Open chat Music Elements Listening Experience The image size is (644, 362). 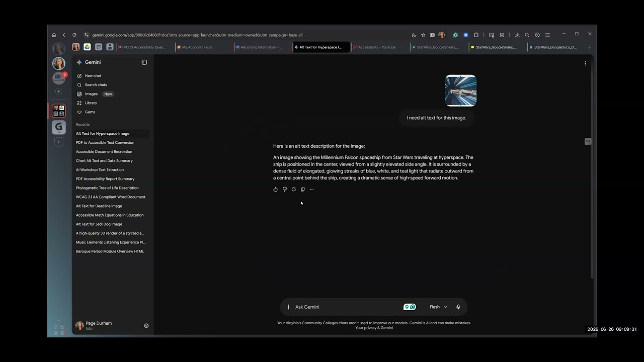pyautogui.click(x=111, y=242)
